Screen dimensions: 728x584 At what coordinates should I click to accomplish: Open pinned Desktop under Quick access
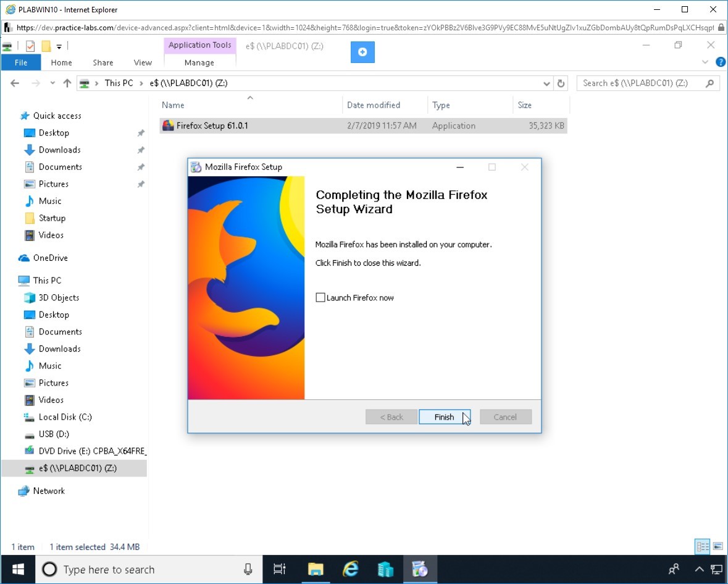click(54, 133)
